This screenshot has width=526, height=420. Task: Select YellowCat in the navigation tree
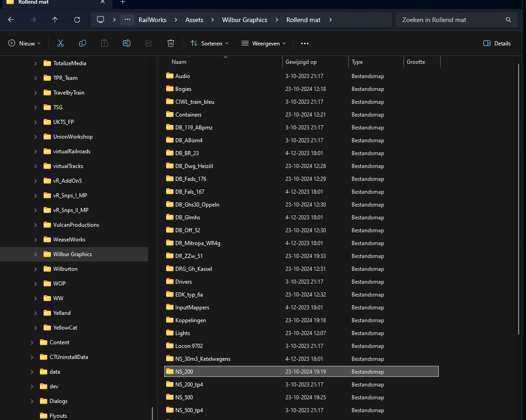[x=65, y=327]
